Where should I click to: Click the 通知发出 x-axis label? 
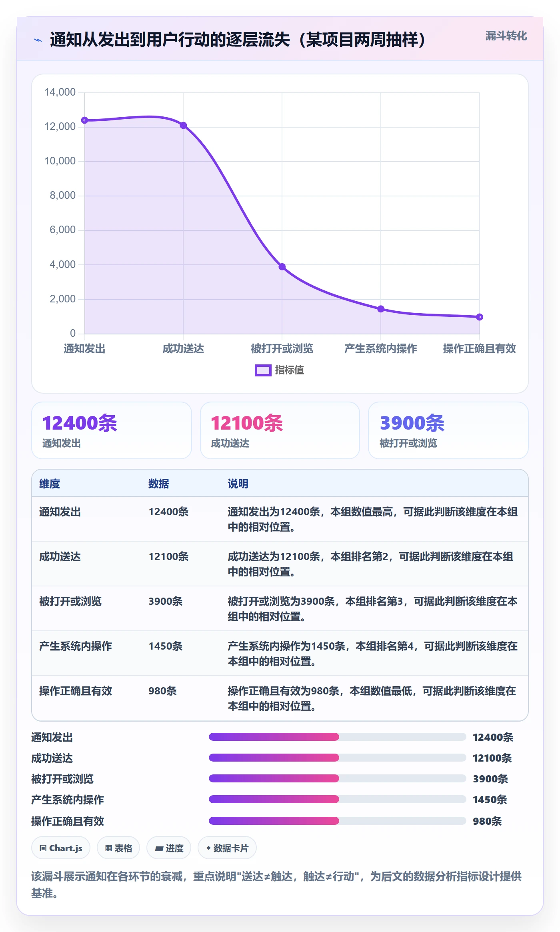[85, 349]
